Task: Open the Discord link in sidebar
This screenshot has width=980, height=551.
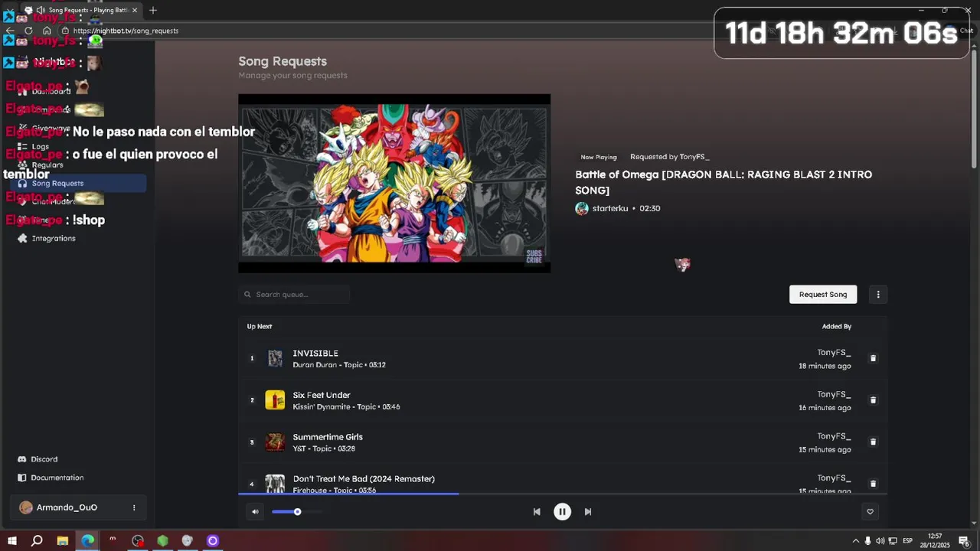Action: [44, 459]
